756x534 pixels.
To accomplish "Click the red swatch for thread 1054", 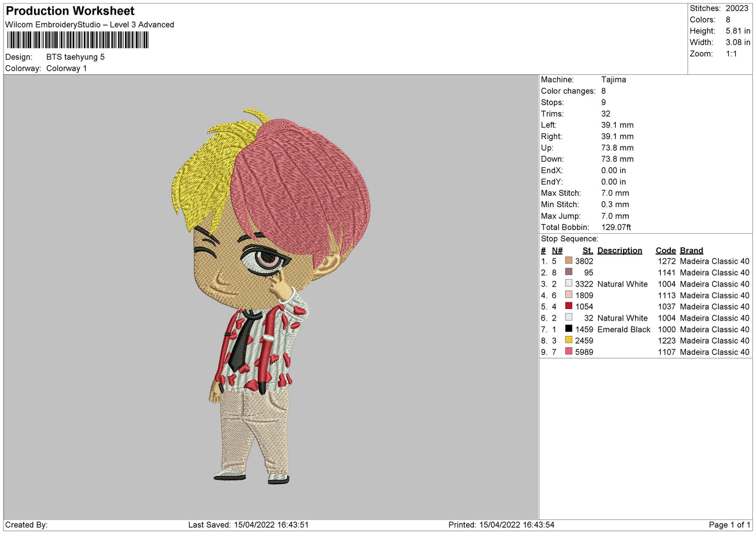I will 568,306.
